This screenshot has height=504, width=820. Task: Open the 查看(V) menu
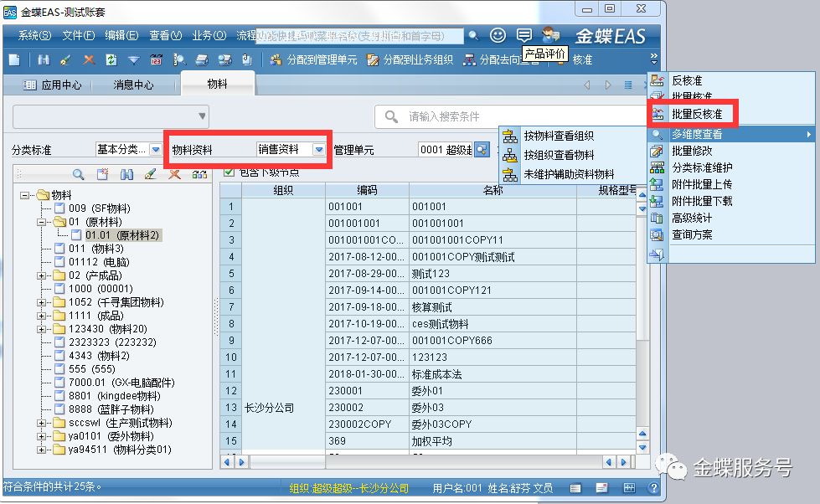[x=165, y=35]
